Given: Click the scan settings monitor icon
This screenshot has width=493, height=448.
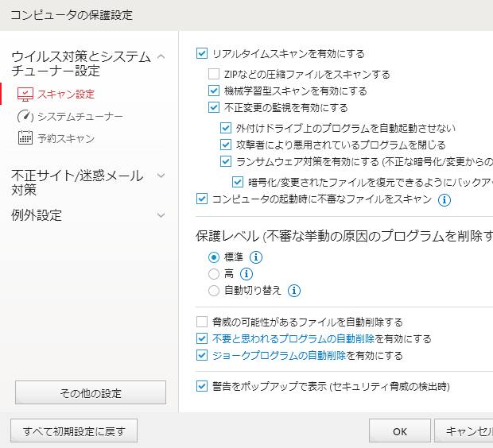Looking at the screenshot, I should click(x=25, y=95).
